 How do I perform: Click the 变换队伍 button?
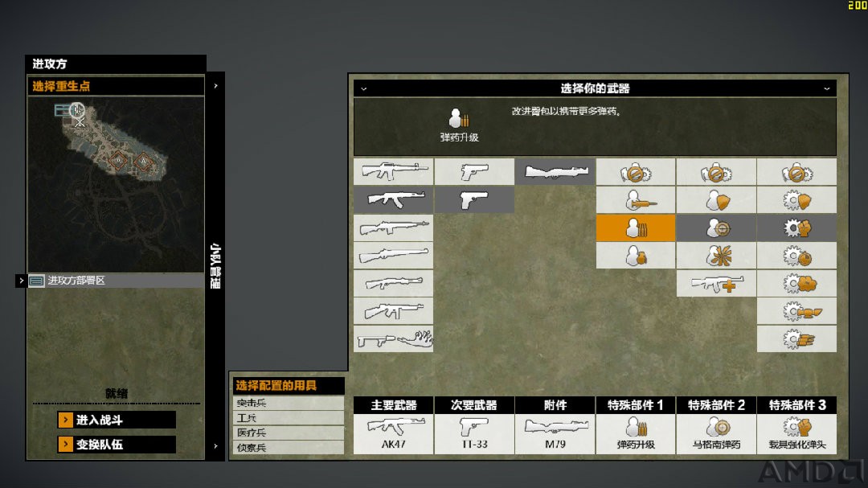tap(117, 445)
